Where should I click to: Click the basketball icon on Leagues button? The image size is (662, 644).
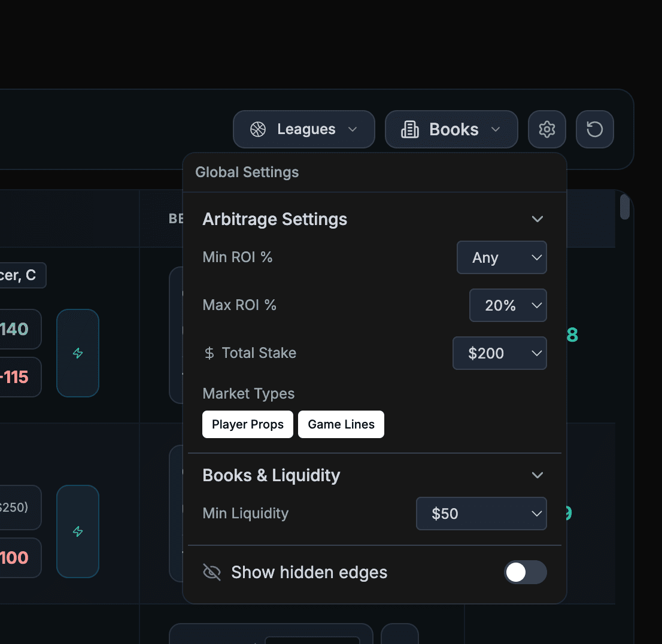click(x=258, y=129)
